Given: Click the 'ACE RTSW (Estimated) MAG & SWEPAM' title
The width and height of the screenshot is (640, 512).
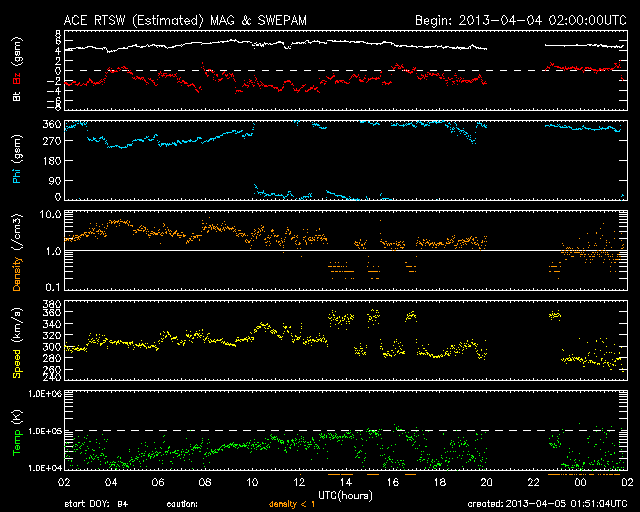Looking at the screenshot, I should pos(185,20).
